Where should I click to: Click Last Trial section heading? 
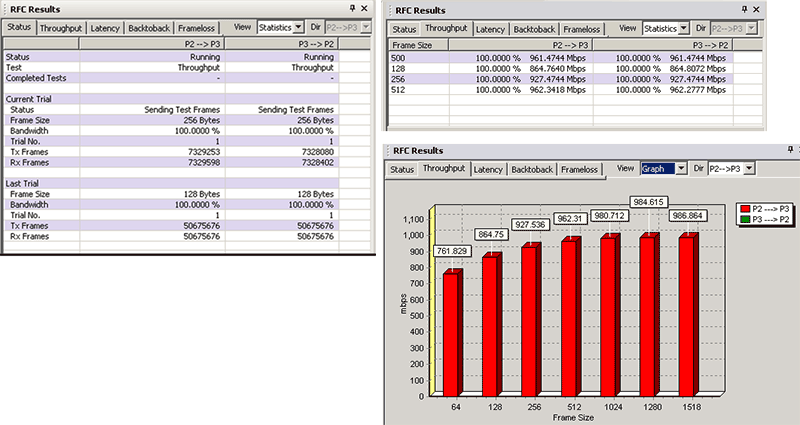(x=22, y=184)
